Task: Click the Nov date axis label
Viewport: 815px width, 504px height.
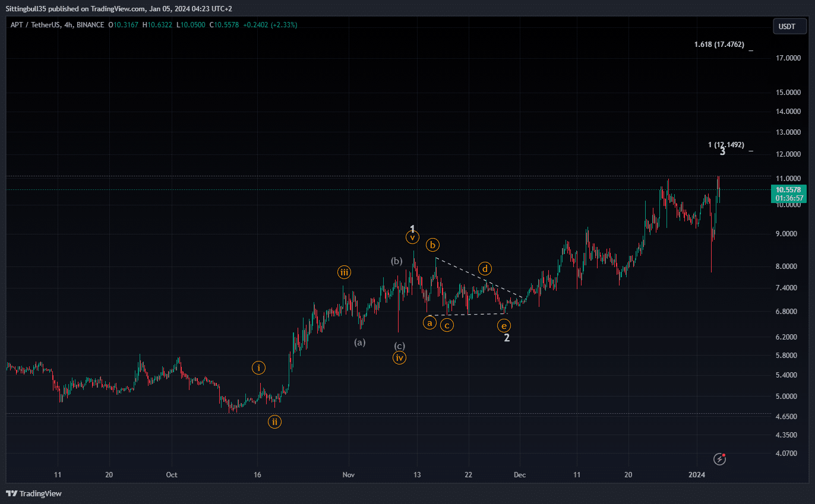Action: coord(349,475)
